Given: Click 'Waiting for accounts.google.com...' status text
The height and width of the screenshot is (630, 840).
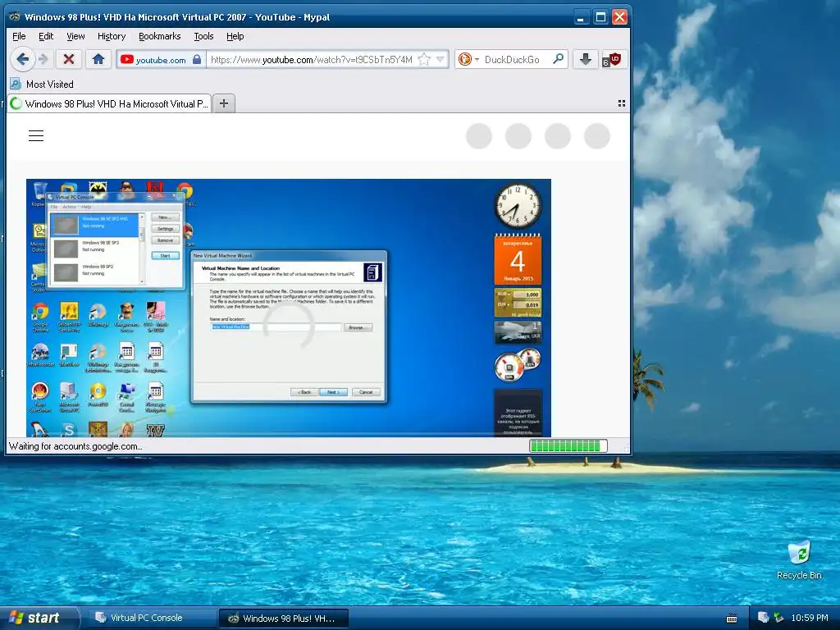Looking at the screenshot, I should (75, 445).
